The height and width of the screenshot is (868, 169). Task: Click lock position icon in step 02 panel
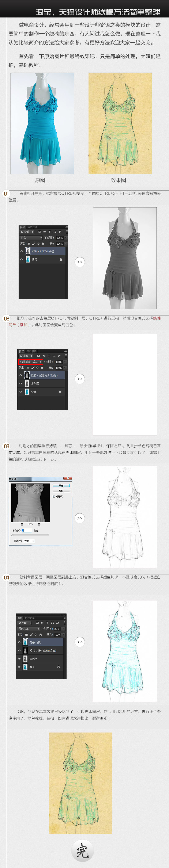point(37,368)
